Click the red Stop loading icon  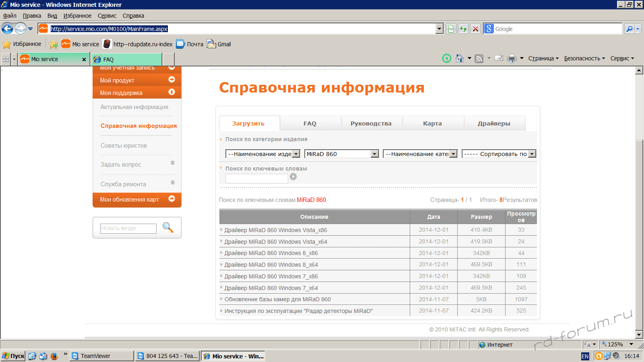click(x=475, y=29)
